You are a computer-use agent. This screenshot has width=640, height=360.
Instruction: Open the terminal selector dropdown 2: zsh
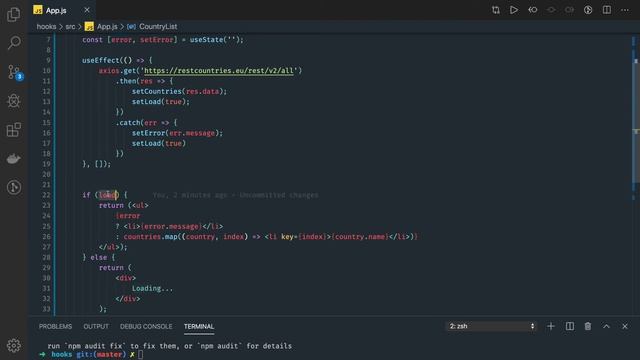[491, 326]
